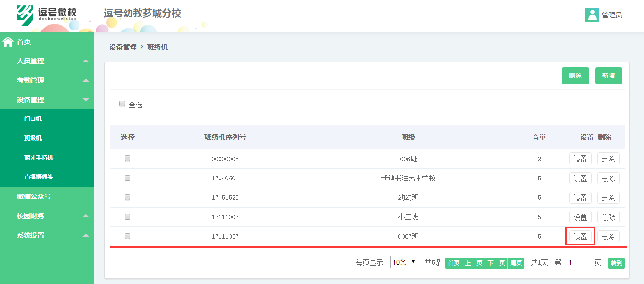Viewport: 644px width, 284px height.
Task: Click the home icon beside 首页
Action: (x=7, y=42)
